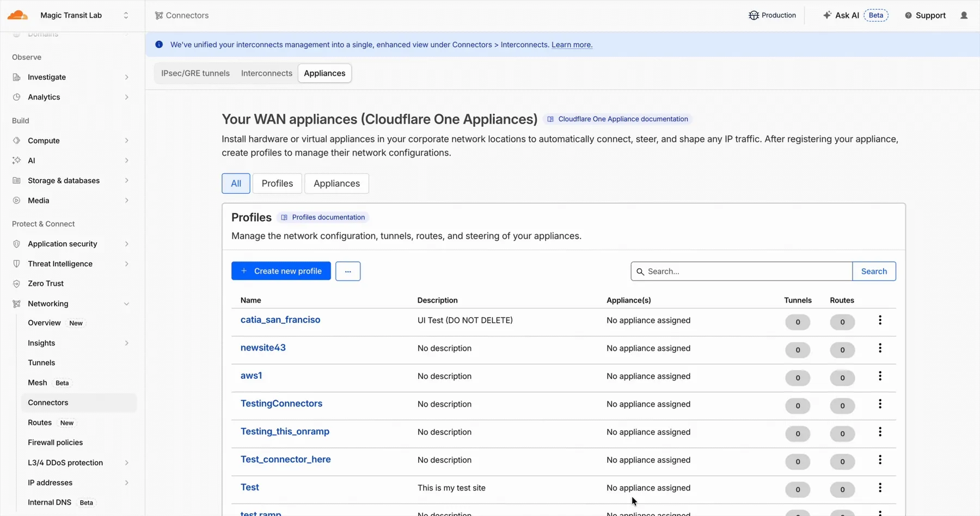Select the Appliances filter tab below heading
980x516 pixels.
336,183
